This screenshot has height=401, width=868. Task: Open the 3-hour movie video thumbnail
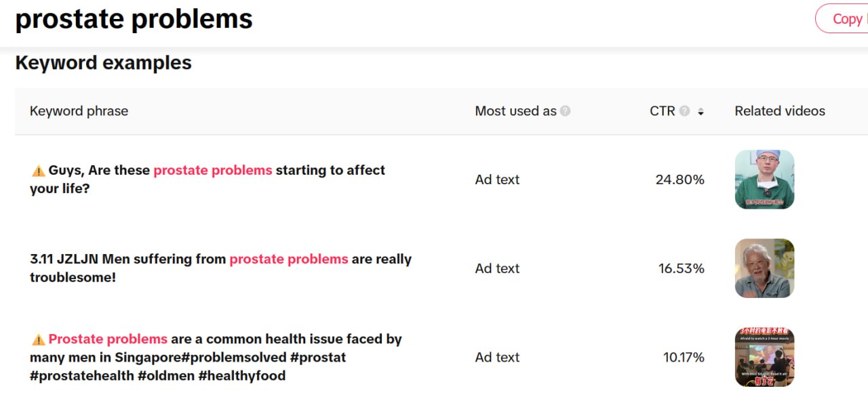point(764,357)
